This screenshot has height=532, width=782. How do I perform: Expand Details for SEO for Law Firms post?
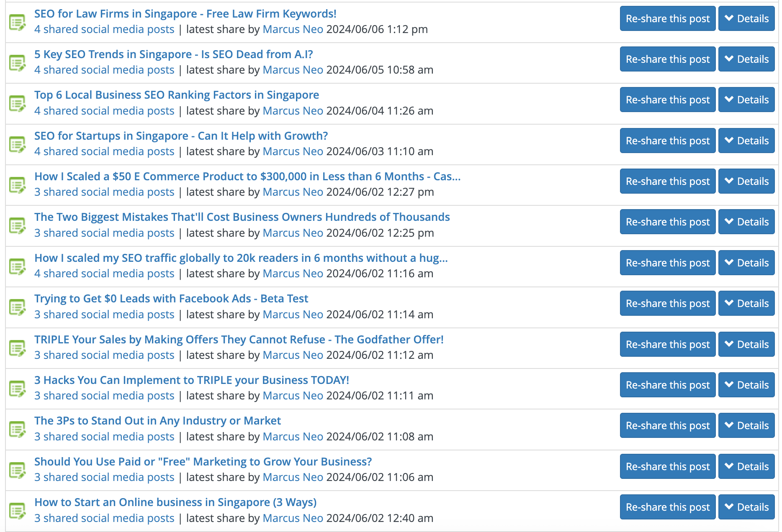click(x=746, y=19)
